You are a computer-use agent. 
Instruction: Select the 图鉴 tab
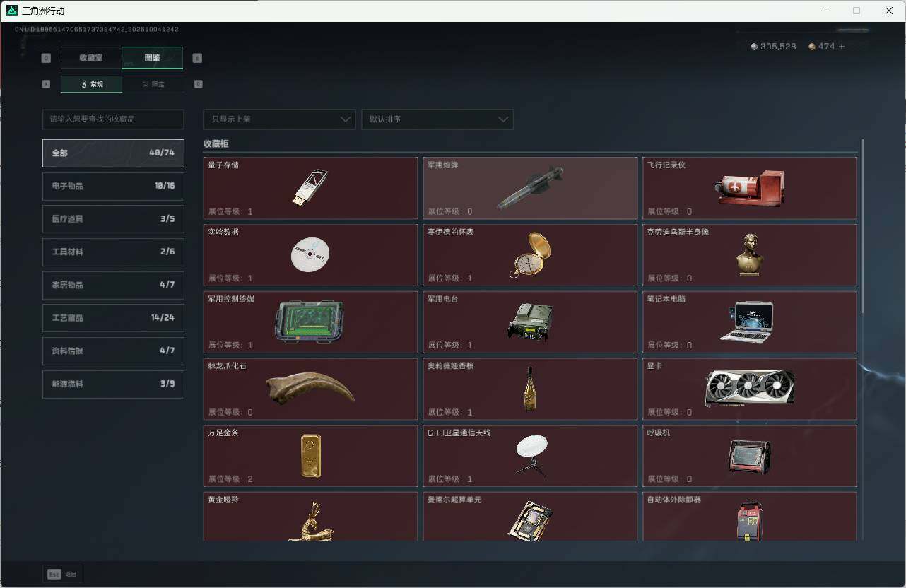[x=153, y=58]
